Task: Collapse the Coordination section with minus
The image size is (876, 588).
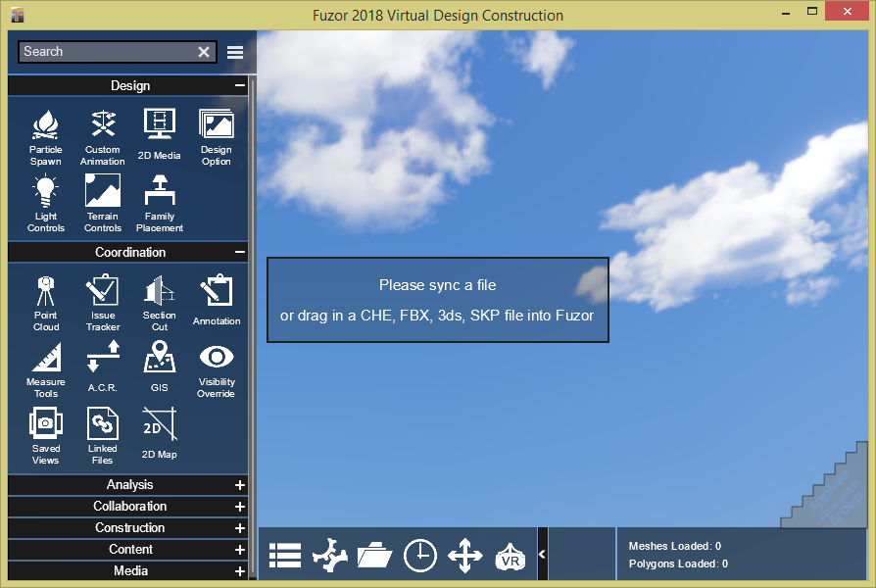Action: (240, 252)
